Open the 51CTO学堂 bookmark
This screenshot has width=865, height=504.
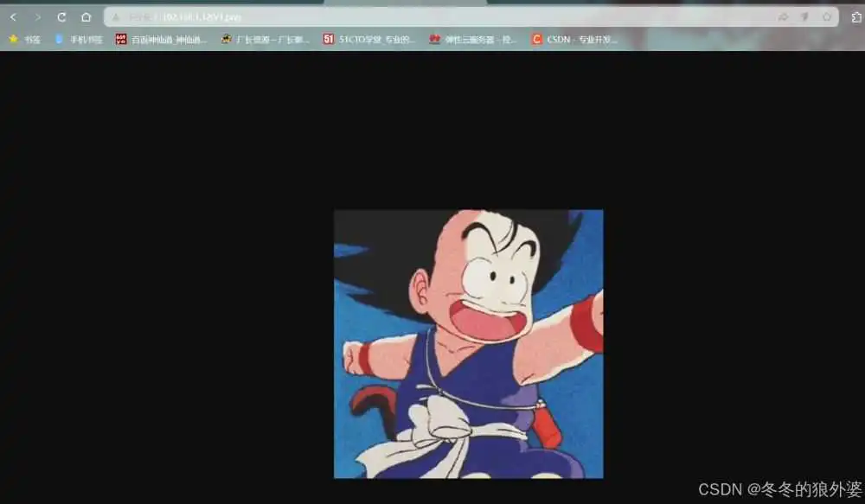(x=369, y=39)
